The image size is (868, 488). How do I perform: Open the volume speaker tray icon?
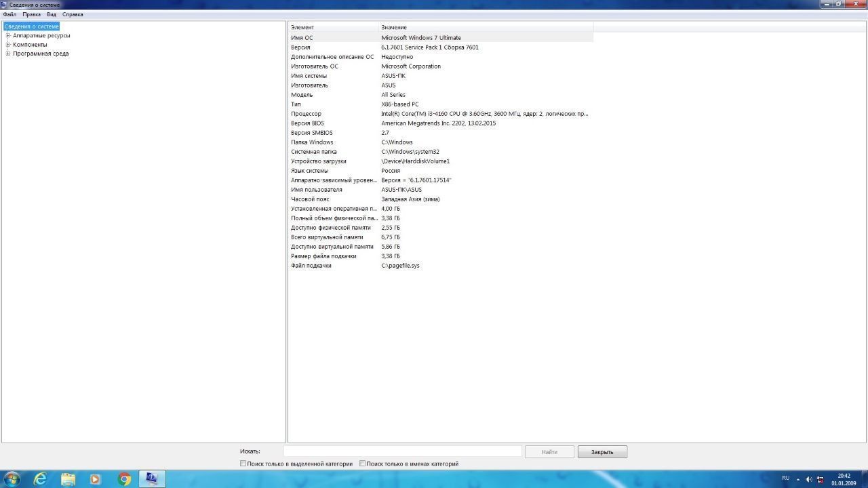[808, 479]
